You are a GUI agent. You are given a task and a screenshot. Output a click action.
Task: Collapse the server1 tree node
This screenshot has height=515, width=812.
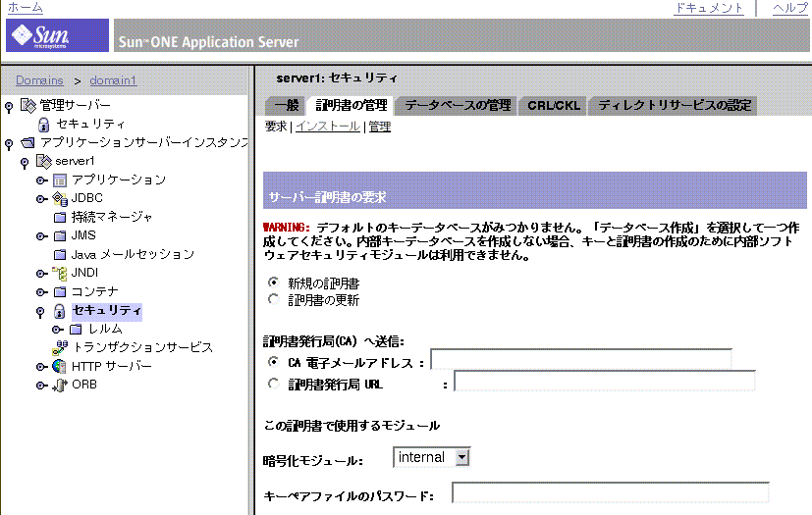[x=25, y=163]
